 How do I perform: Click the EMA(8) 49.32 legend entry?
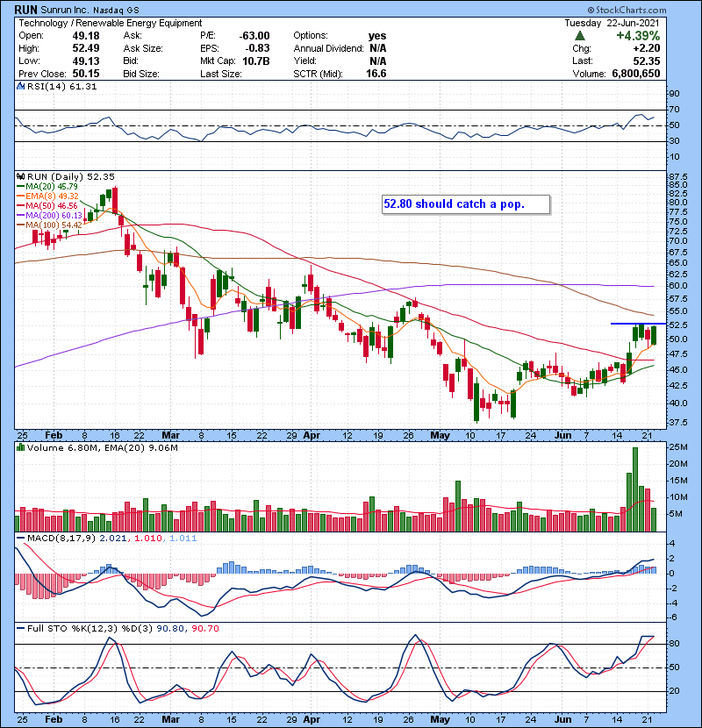(x=48, y=196)
